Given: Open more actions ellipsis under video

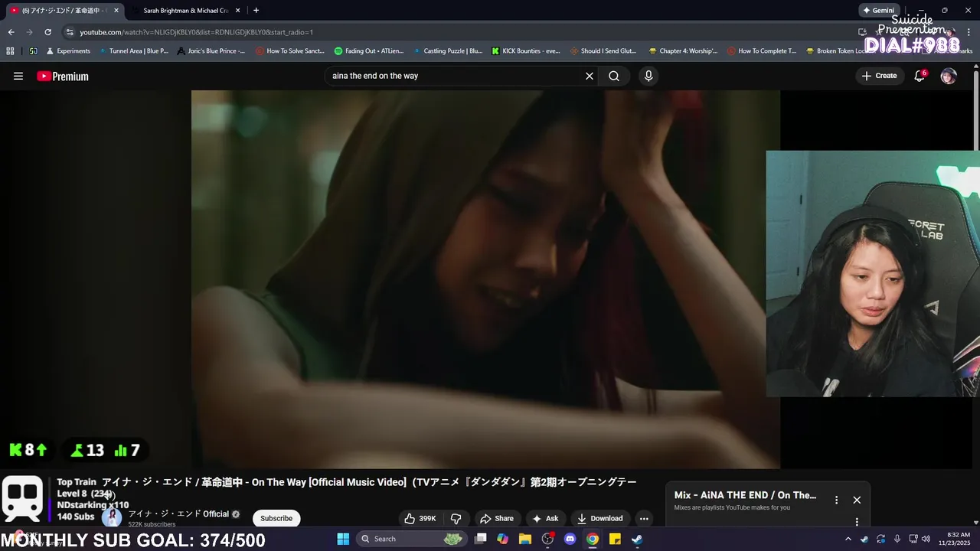Looking at the screenshot, I should tap(644, 518).
